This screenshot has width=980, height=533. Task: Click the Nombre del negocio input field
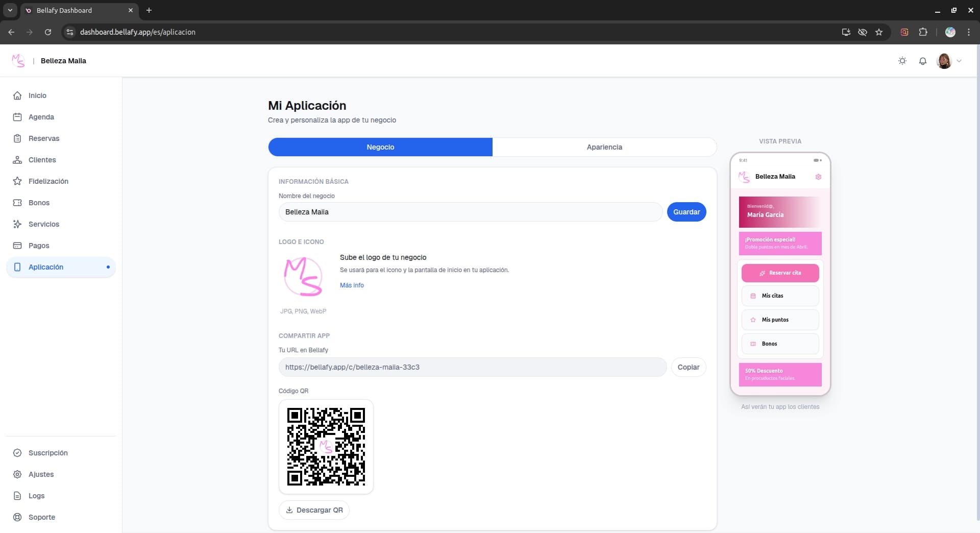[470, 212]
